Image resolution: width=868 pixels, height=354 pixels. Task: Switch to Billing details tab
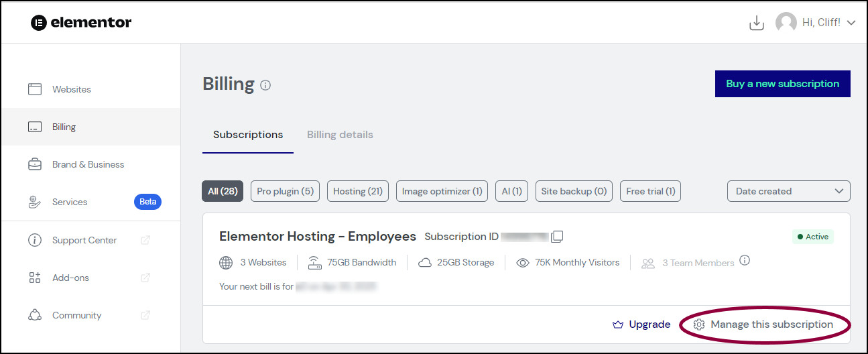(x=340, y=135)
